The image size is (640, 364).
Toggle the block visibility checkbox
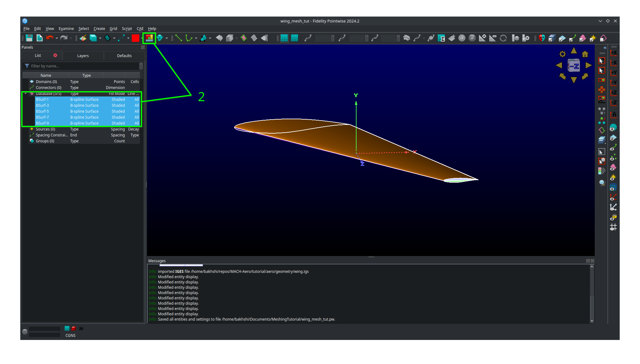pos(552,38)
